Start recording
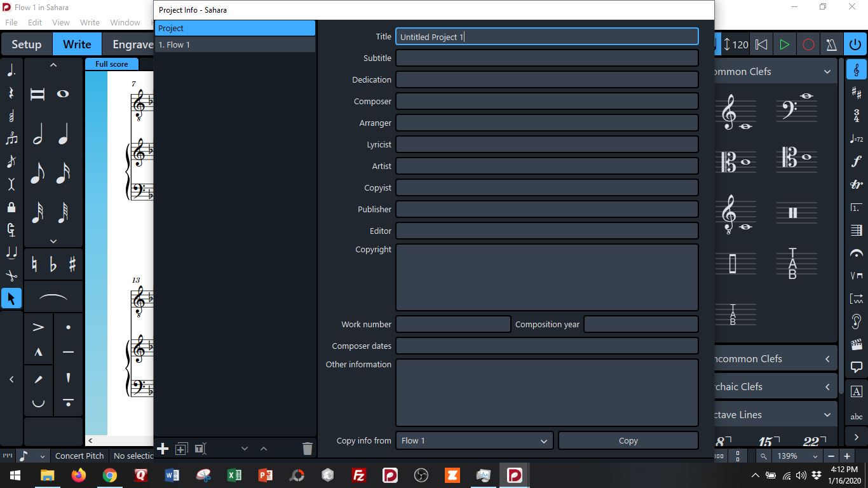 pos(808,44)
